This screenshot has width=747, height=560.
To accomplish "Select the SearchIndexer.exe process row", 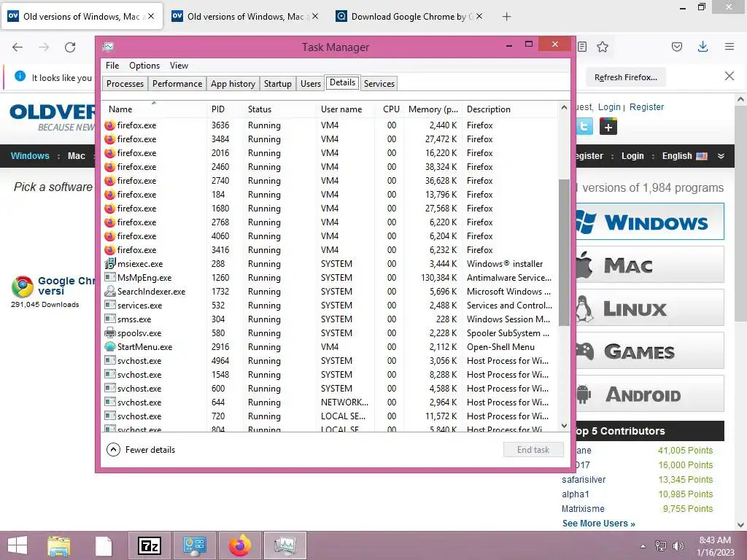I will (330, 292).
